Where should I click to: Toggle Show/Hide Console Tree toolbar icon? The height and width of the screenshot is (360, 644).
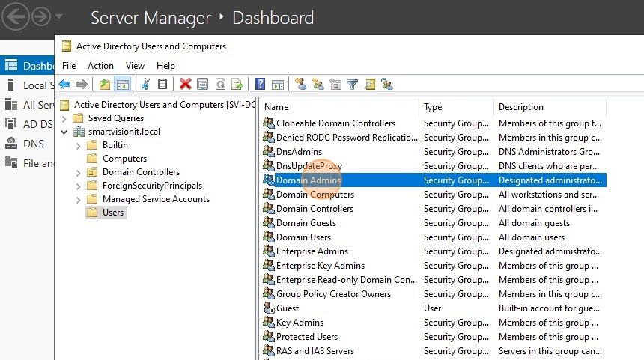[x=123, y=85]
